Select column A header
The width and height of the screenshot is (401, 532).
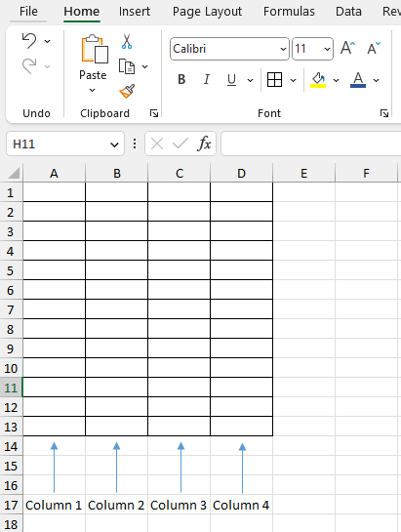[54, 174]
